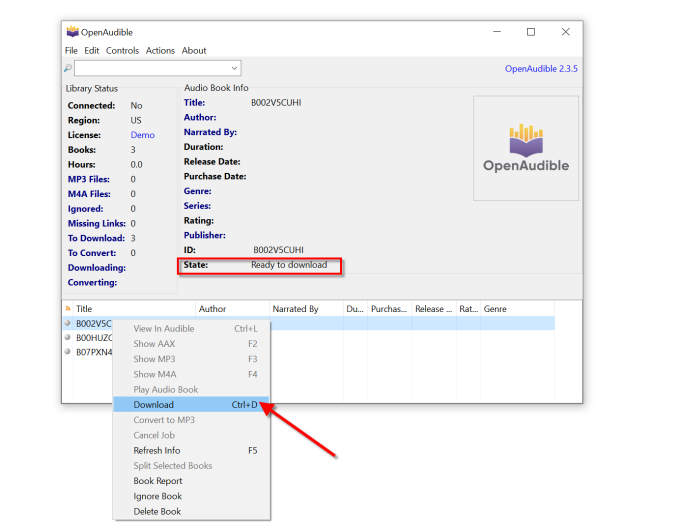Viewport: 685px width, 530px height.
Task: Close the OpenAudible window
Action: click(x=565, y=32)
